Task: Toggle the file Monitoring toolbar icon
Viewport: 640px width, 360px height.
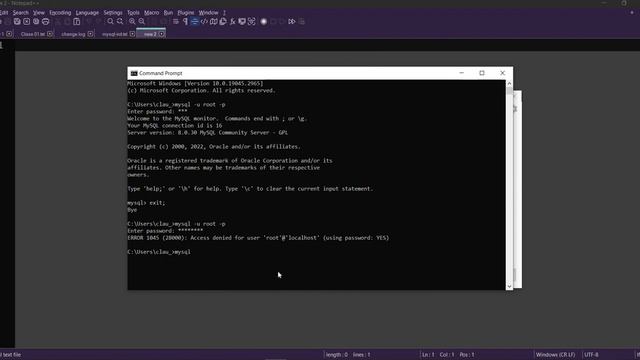Action: pyautogui.click(x=251, y=22)
